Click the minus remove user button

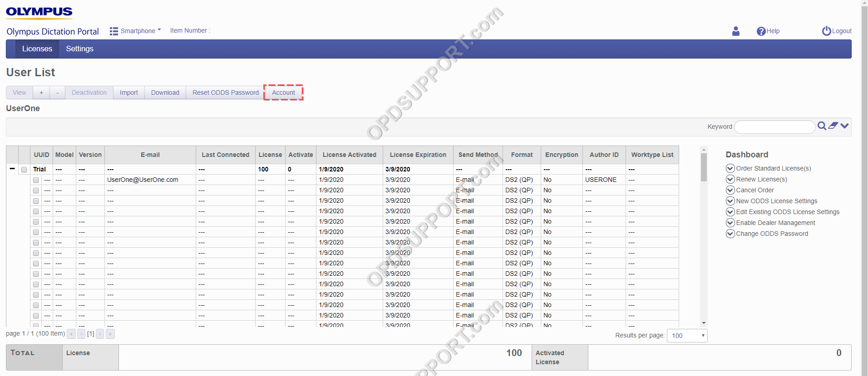[x=57, y=93]
